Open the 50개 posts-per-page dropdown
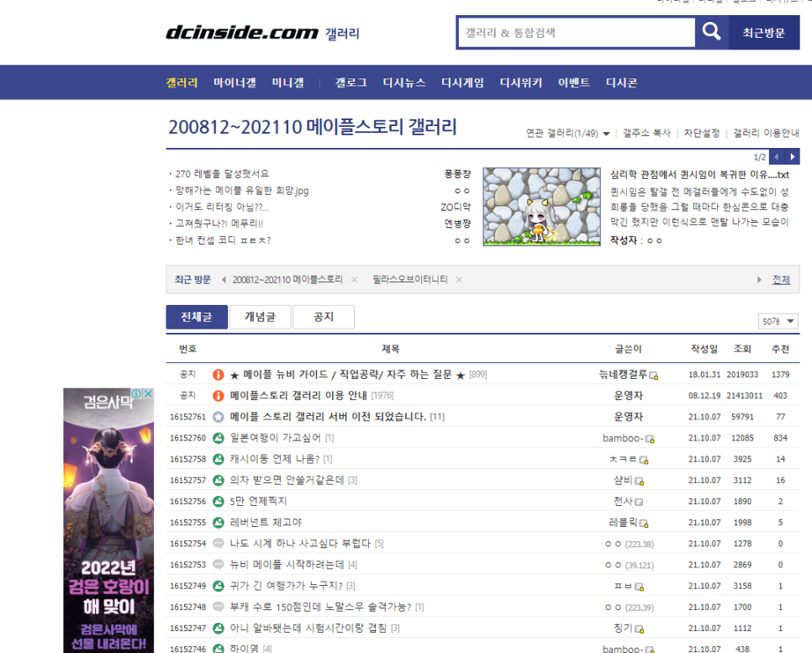Viewport: 812px width, 653px height. (x=778, y=321)
